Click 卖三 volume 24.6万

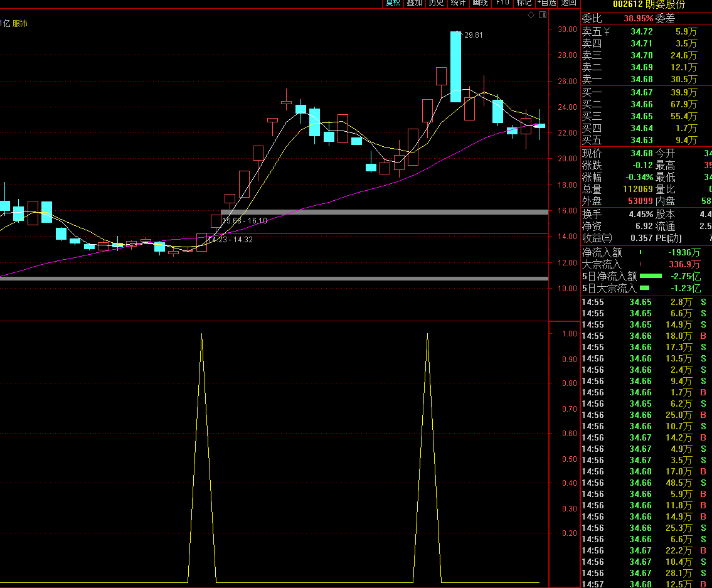click(684, 55)
